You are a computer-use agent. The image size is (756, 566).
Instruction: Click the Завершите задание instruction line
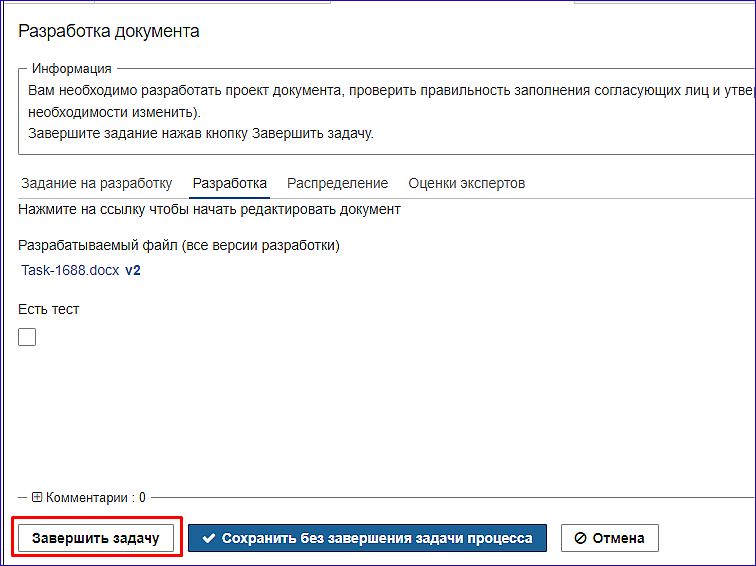pyautogui.click(x=201, y=134)
